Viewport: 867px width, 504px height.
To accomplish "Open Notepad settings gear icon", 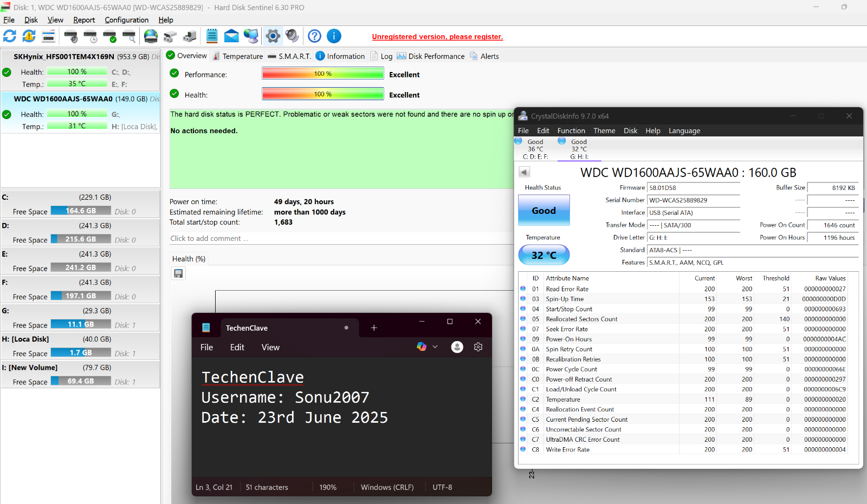I will tap(478, 347).
